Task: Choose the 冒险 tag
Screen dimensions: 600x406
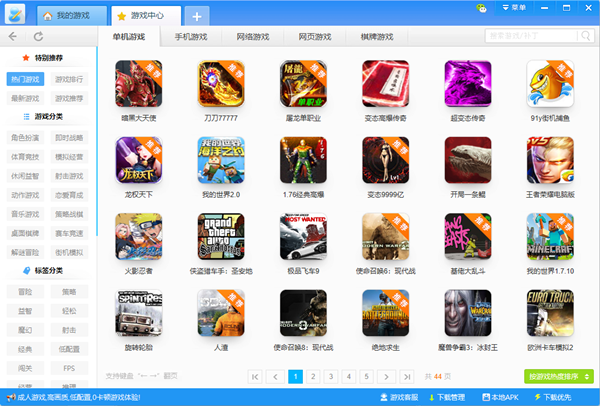Action: pos(25,292)
